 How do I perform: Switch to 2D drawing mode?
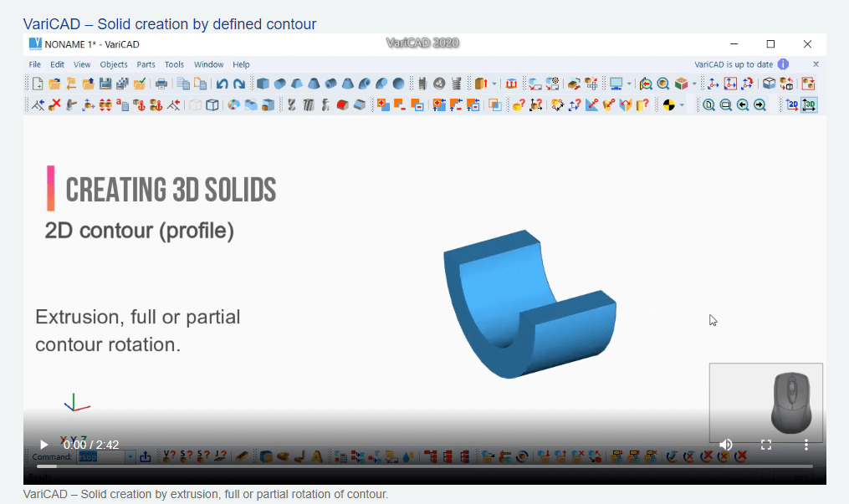click(x=791, y=105)
